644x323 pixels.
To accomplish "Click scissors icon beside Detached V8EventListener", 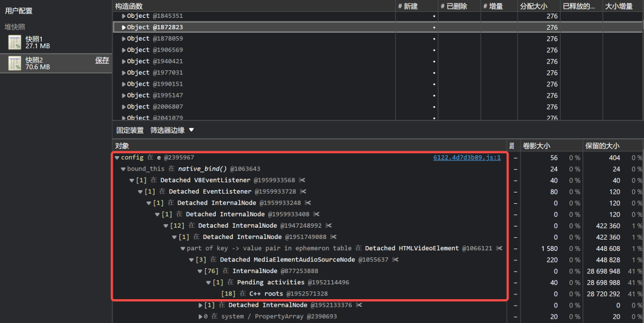I will [x=302, y=180].
